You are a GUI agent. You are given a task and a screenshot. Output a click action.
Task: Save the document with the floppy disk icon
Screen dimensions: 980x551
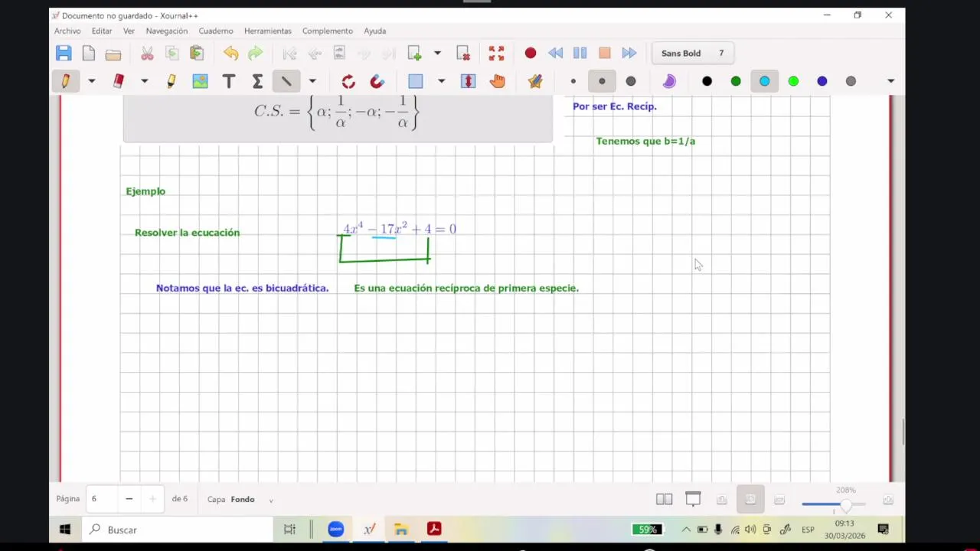[x=64, y=53]
